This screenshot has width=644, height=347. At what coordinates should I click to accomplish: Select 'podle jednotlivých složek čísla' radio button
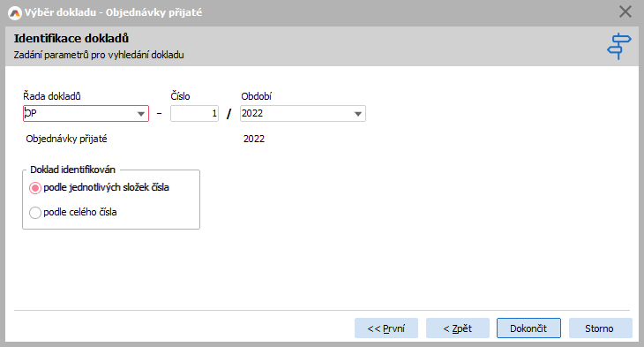click(35, 188)
